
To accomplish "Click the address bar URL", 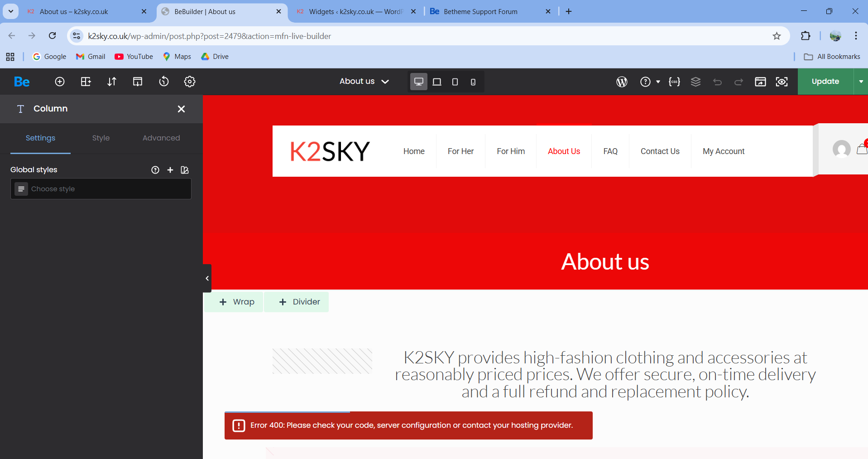I will point(209,36).
